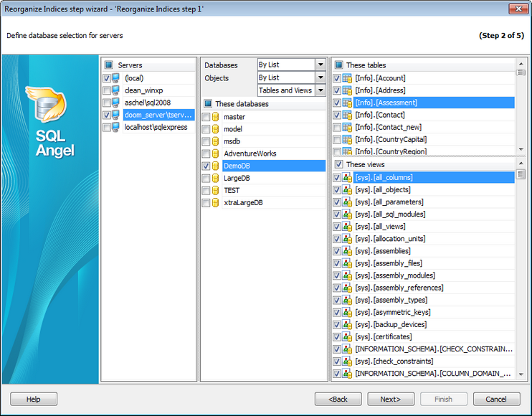Select the [sys].[assembly_modules] view row
Screen dimensions: 532x416
[434, 275]
